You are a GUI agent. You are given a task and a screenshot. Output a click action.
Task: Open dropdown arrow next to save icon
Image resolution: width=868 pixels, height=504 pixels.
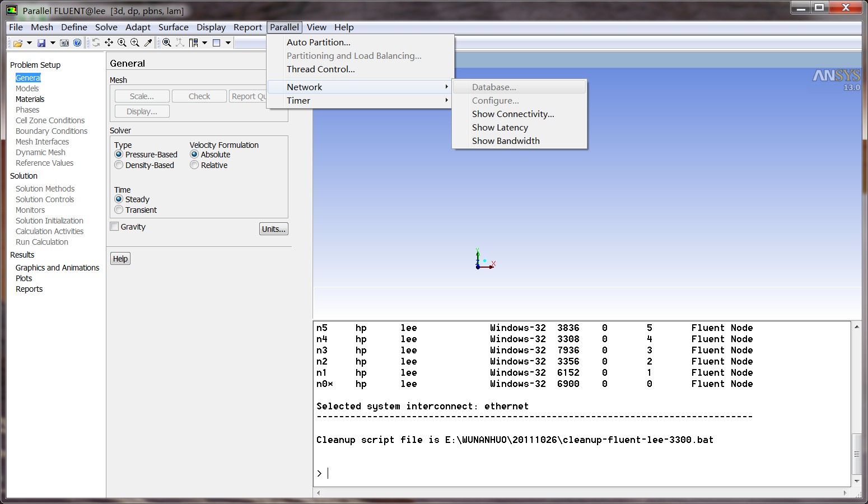[53, 43]
